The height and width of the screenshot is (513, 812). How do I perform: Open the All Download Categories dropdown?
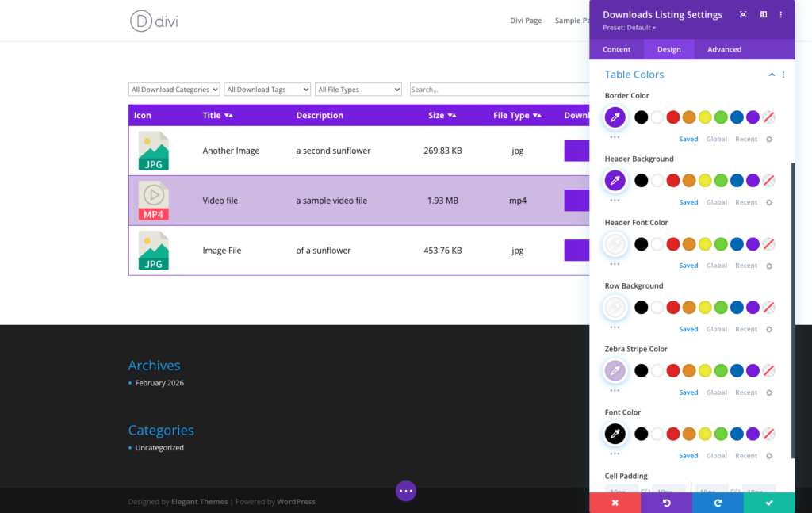click(174, 90)
